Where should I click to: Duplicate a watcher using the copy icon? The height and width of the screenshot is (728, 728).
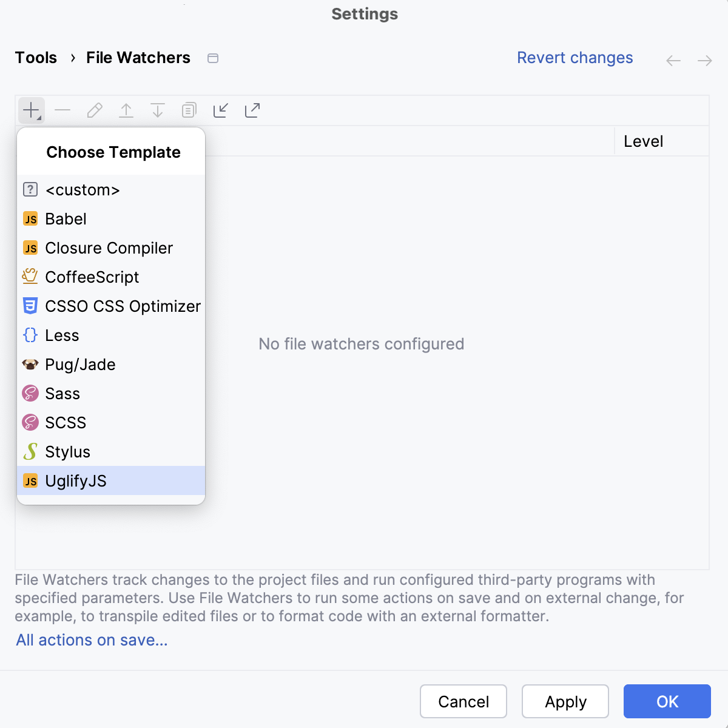coord(189,110)
